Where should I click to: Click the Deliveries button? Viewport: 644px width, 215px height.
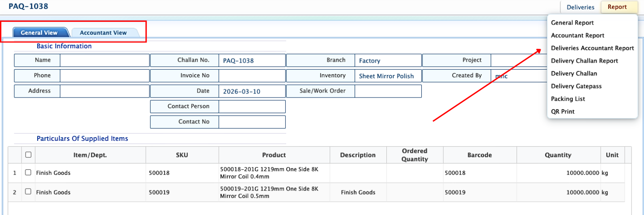click(580, 7)
